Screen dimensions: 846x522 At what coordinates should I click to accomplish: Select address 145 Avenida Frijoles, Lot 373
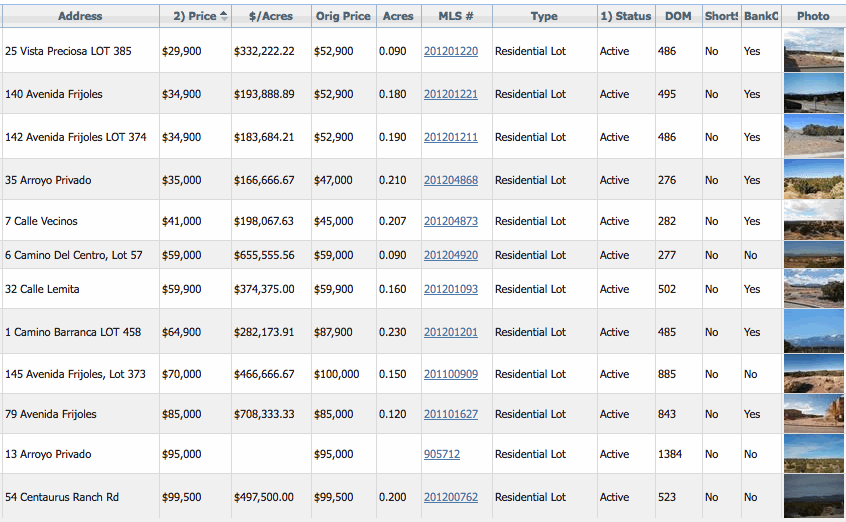[75, 374]
